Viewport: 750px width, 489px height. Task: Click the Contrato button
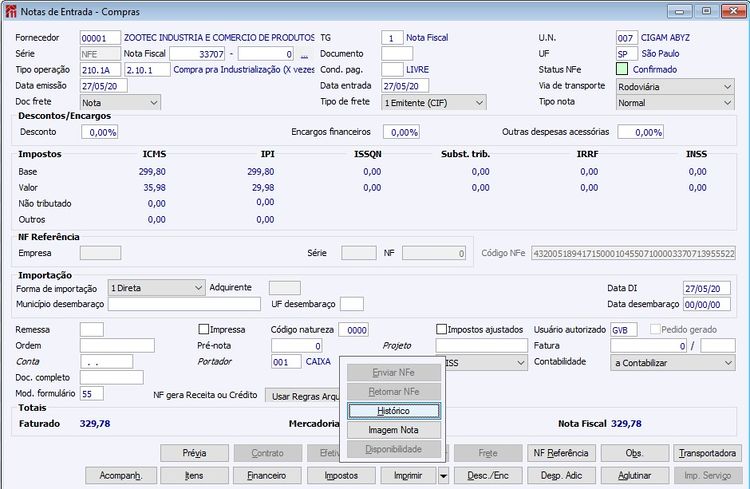268,453
